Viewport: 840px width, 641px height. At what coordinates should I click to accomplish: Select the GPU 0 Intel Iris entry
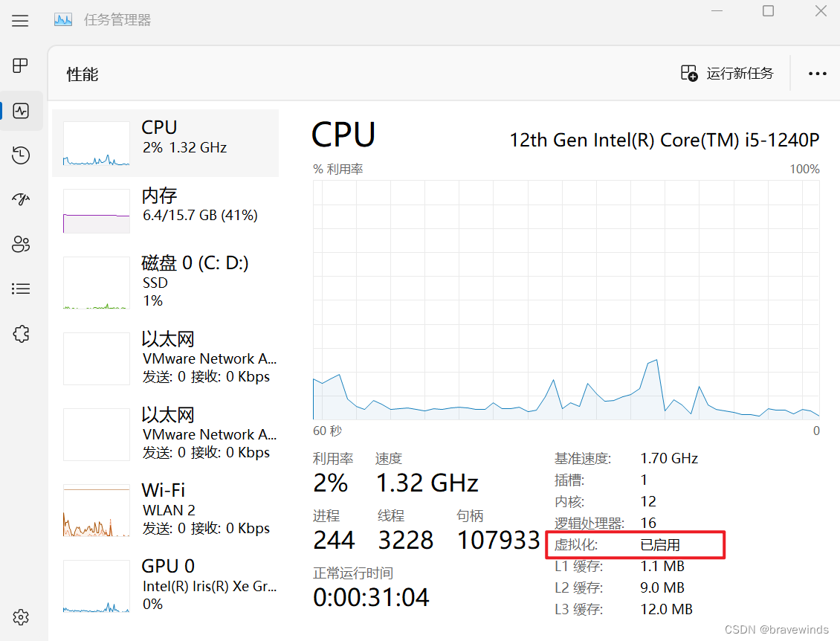(166, 584)
